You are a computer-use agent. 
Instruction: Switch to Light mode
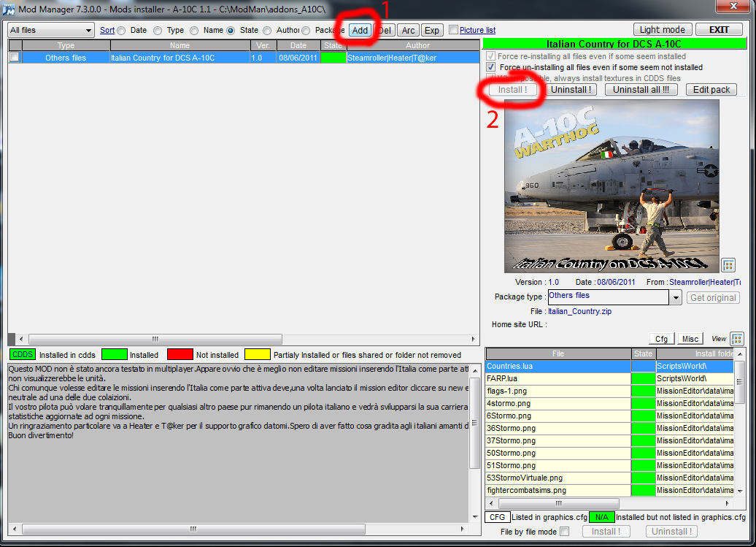pos(663,29)
